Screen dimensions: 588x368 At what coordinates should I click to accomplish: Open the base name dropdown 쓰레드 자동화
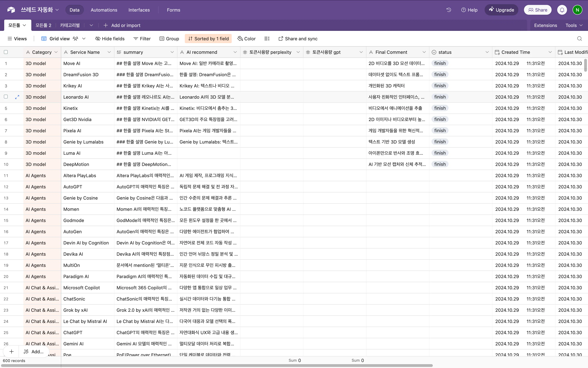pyautogui.click(x=40, y=10)
